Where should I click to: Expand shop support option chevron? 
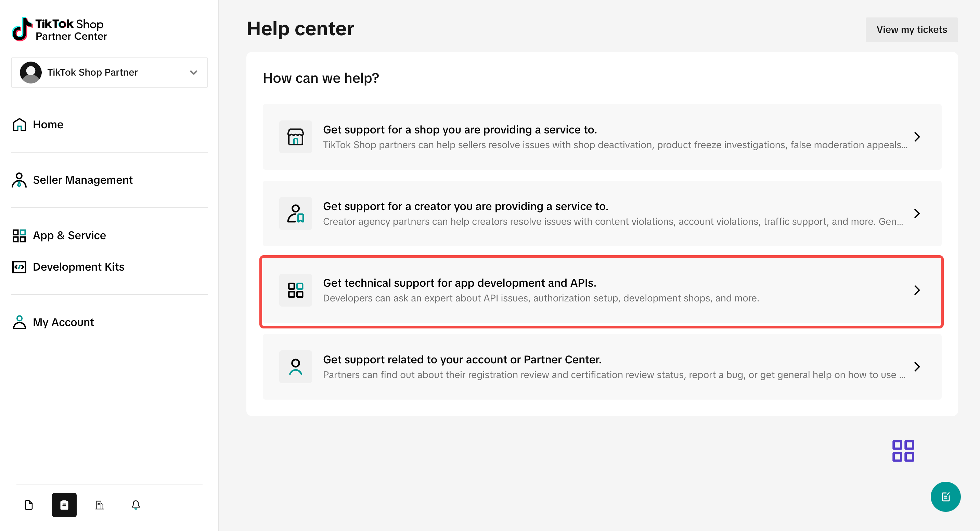917,137
